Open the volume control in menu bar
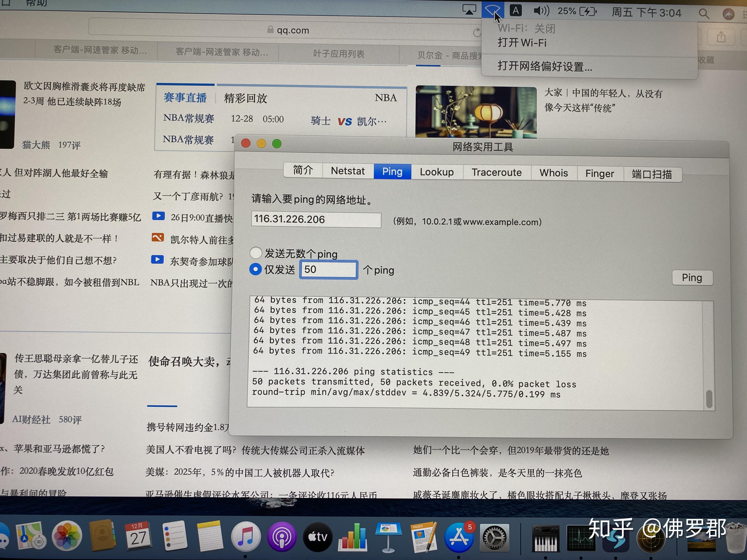The width and height of the screenshot is (747, 560). click(x=541, y=11)
